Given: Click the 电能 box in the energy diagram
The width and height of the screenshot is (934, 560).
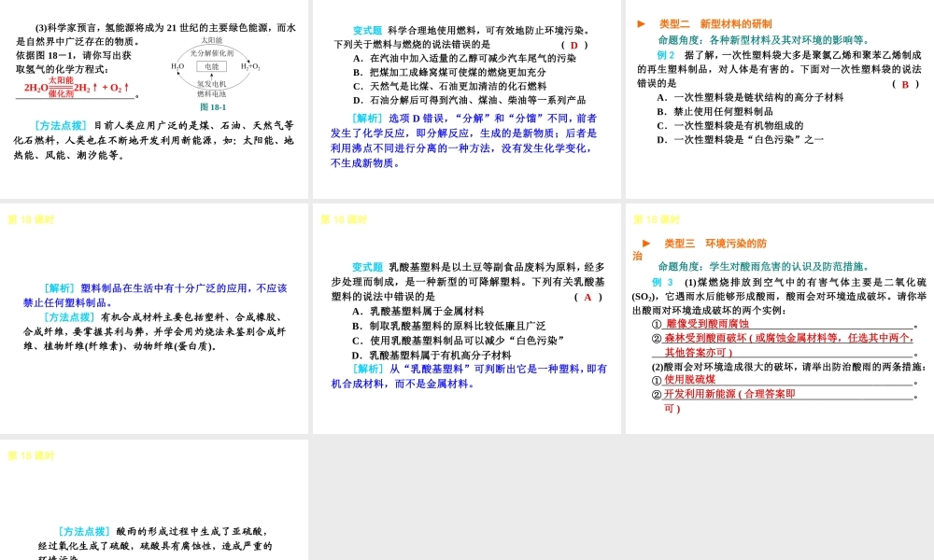Looking at the screenshot, I should tap(211, 66).
